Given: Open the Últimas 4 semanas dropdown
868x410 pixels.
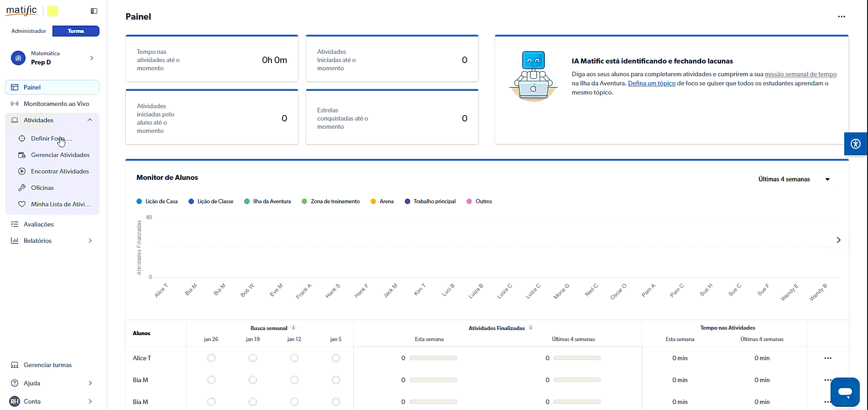Looking at the screenshot, I should tap(793, 179).
